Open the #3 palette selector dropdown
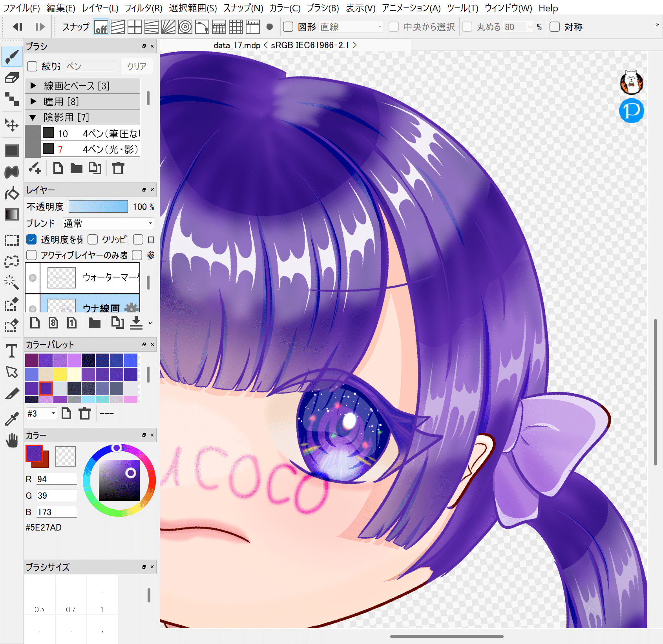 click(41, 413)
